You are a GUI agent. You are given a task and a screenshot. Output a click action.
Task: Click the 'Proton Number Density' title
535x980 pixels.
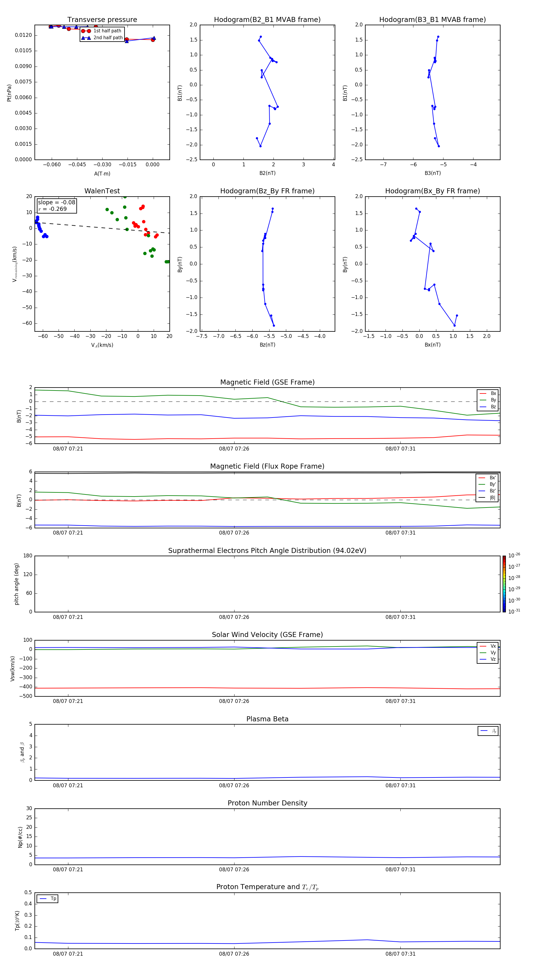coord(267,803)
